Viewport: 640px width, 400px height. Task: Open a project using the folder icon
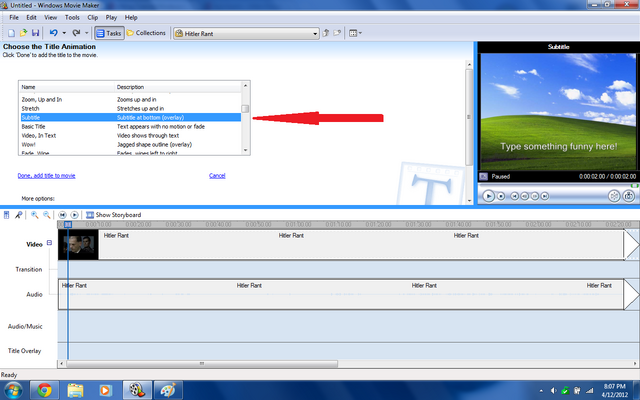23,33
